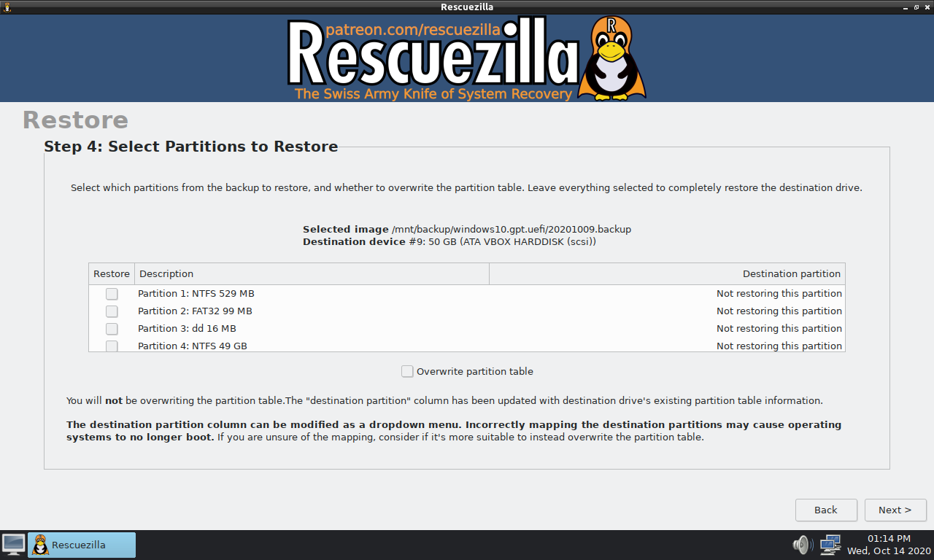Click the Restore column header
The image size is (934, 560).
(112, 274)
